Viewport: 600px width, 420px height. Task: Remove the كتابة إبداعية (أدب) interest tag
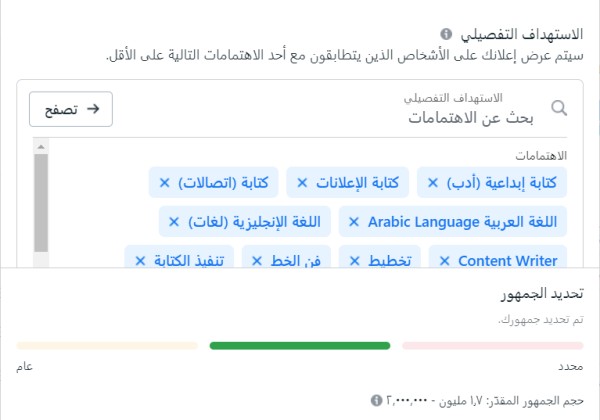click(x=433, y=183)
